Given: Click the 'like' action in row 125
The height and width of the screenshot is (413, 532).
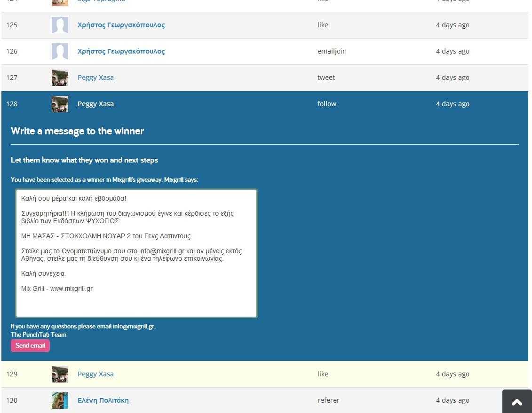Looking at the screenshot, I should [323, 25].
